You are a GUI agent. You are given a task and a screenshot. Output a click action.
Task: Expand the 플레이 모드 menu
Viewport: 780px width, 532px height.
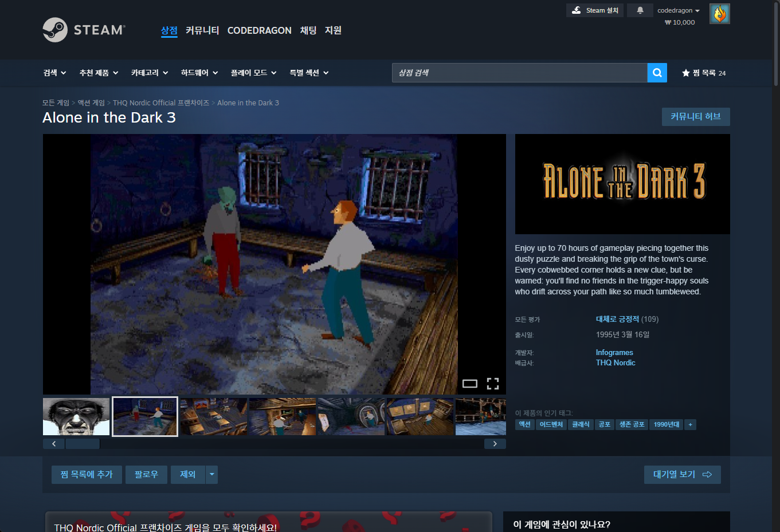[x=254, y=73]
